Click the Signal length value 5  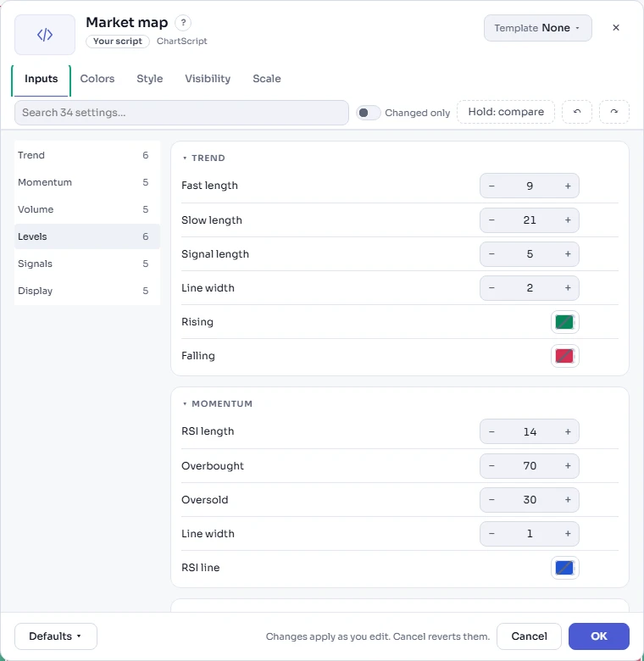pos(530,254)
